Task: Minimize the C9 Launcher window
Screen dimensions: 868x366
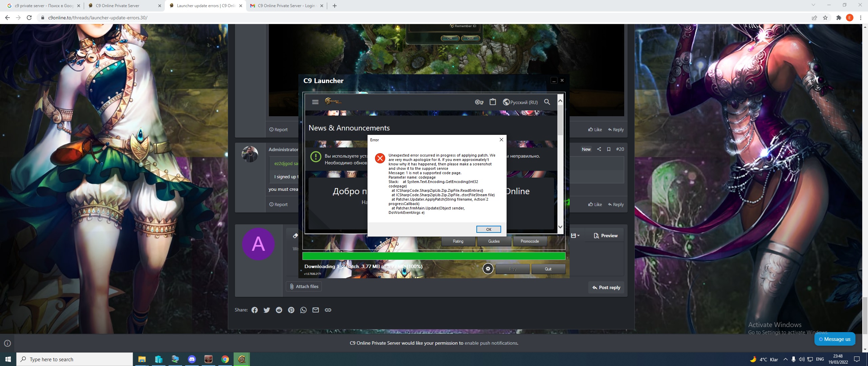Action: coord(554,81)
